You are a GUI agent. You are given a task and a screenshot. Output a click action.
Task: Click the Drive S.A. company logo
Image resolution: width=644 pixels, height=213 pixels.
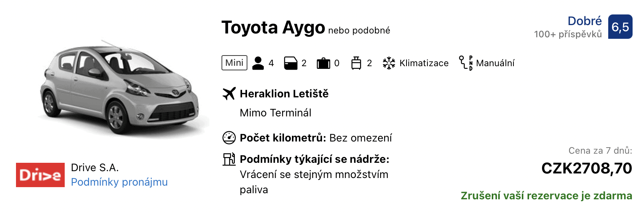pos(40,175)
